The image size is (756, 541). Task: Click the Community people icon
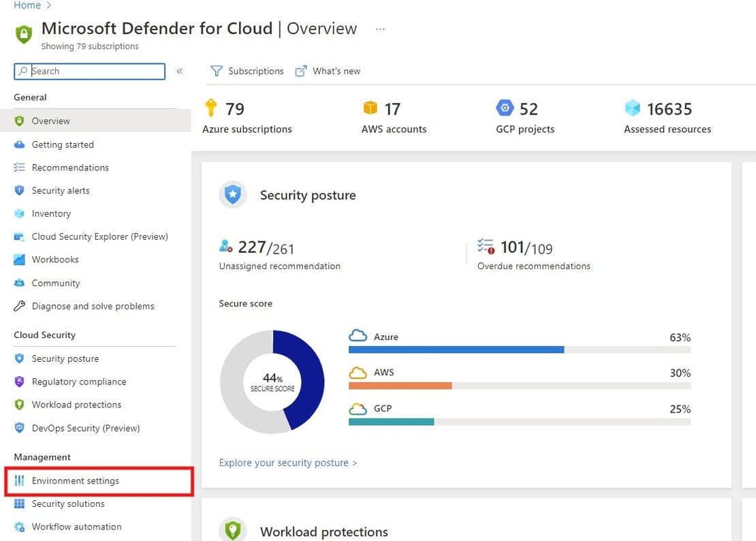[x=20, y=283]
